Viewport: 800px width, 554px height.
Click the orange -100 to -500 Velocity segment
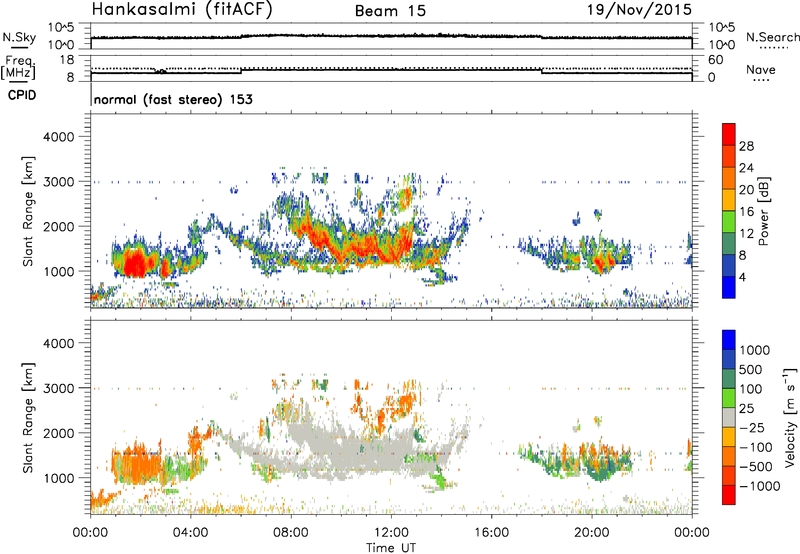pos(729,456)
